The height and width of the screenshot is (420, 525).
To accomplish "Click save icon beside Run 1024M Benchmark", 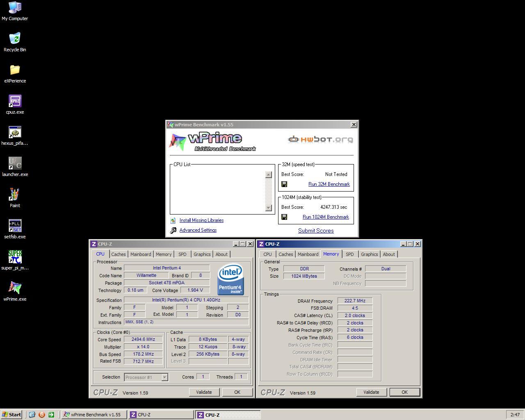I will pyautogui.click(x=284, y=217).
